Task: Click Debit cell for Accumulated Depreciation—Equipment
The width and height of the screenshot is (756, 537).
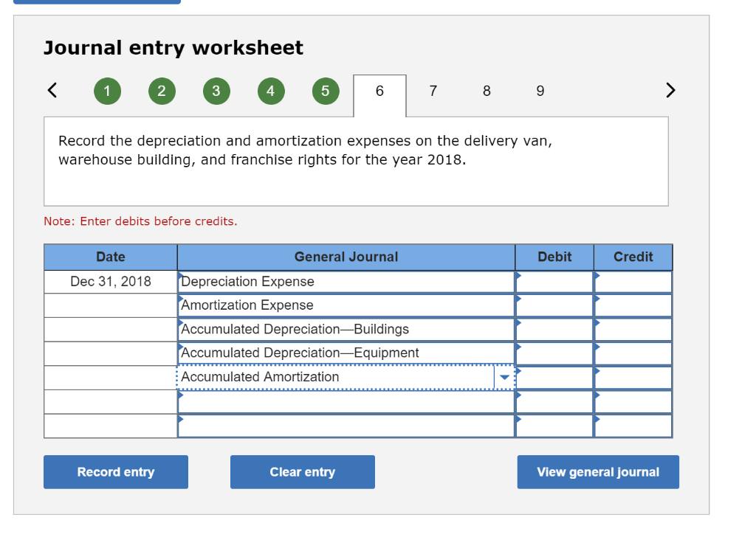Action: (554, 353)
